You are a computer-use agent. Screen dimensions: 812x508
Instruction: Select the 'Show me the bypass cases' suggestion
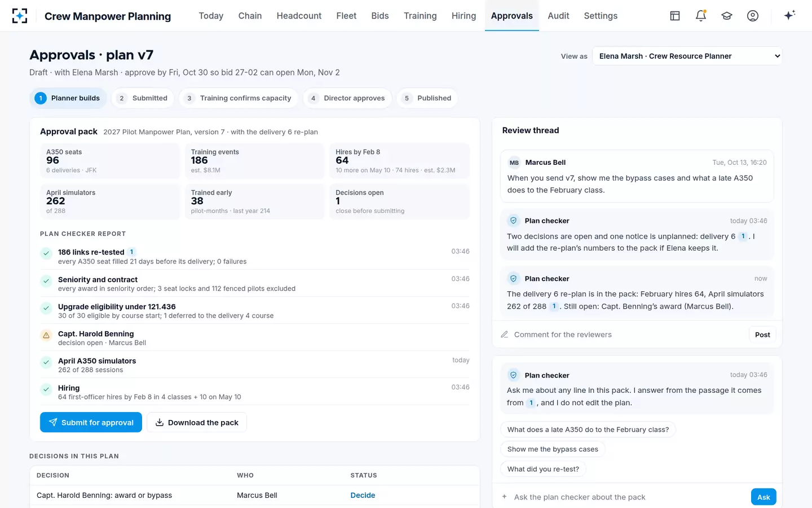553,449
